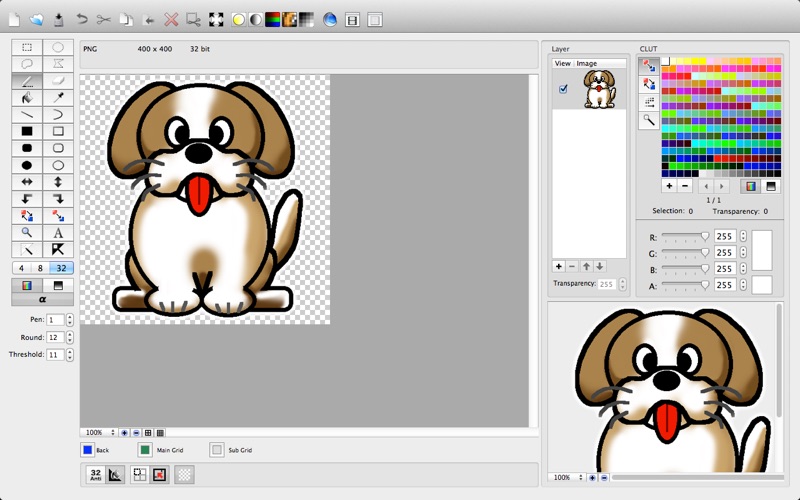Select the Eraser tool
Image resolution: width=800 pixels, height=500 pixels.
(x=58, y=80)
